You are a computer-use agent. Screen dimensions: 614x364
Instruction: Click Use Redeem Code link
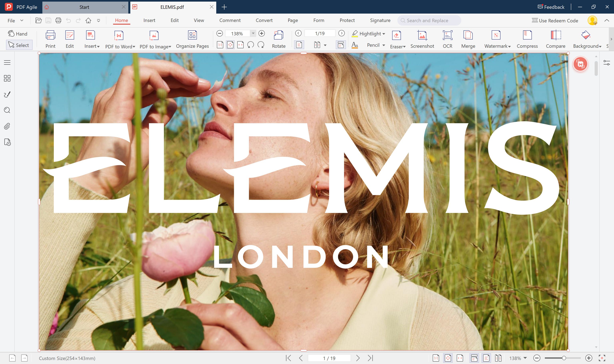(x=555, y=21)
